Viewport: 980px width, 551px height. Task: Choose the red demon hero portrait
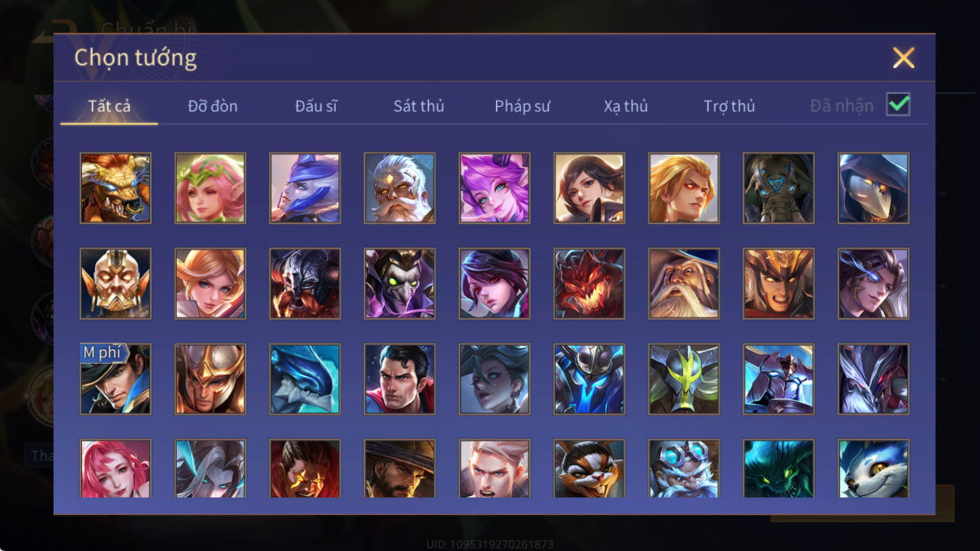(589, 284)
